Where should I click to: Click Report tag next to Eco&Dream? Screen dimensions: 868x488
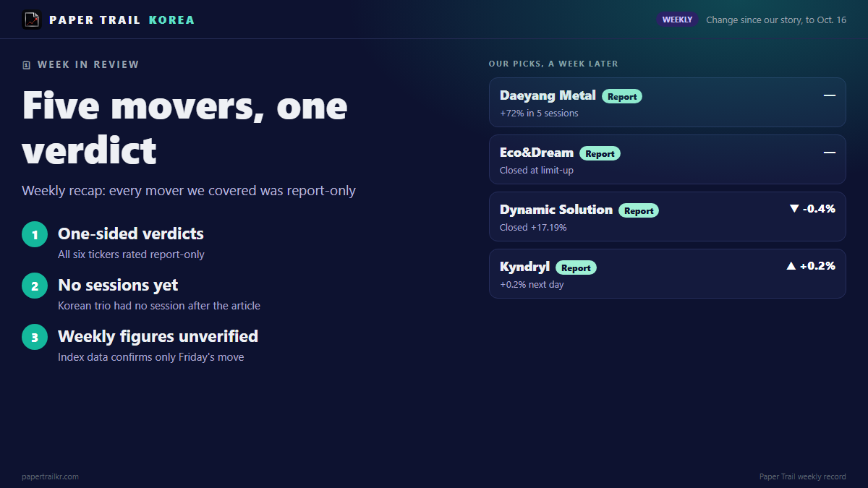coord(600,153)
